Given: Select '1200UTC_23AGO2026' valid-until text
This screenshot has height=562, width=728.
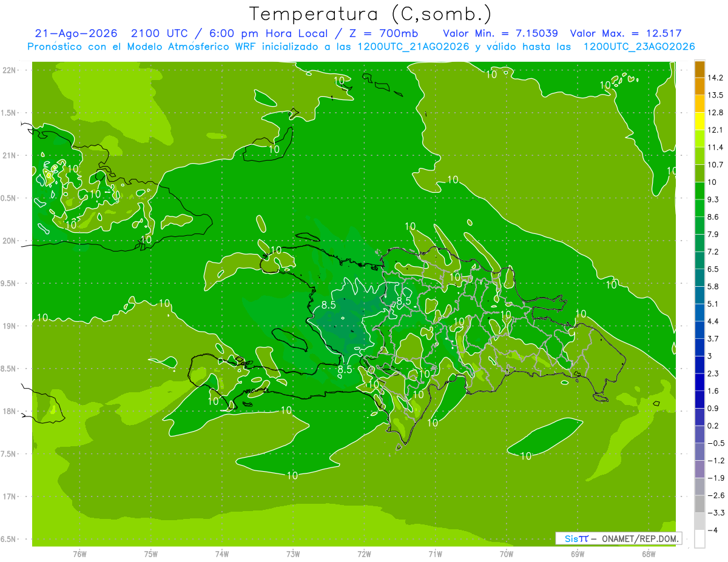Looking at the screenshot, I should click(639, 47).
